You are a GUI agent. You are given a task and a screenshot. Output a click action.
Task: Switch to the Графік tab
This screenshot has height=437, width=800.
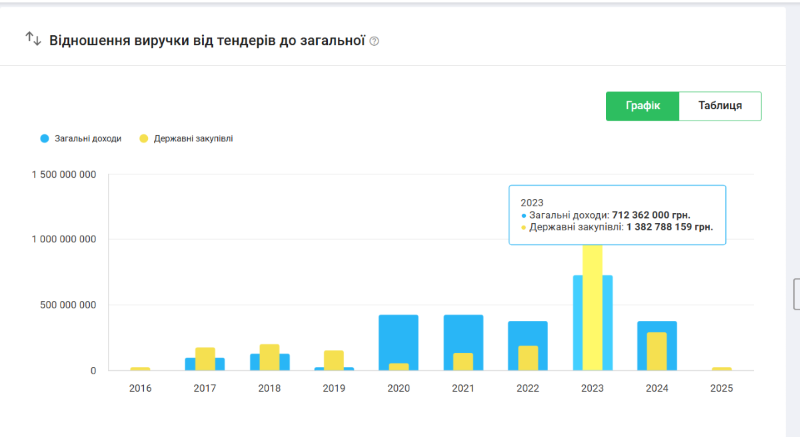[642, 106]
